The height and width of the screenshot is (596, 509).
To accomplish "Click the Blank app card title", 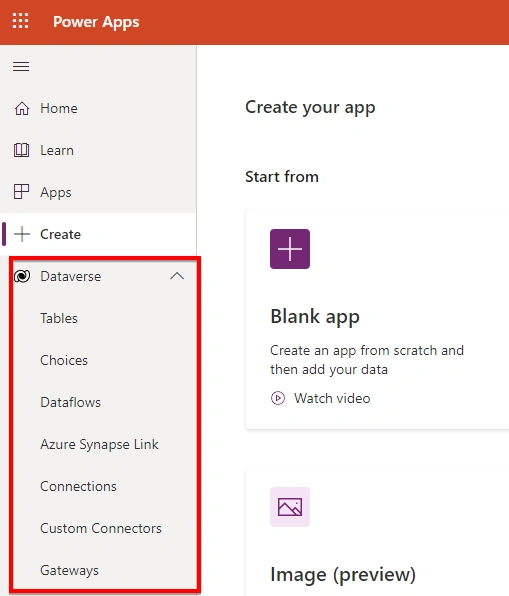I will tap(315, 317).
